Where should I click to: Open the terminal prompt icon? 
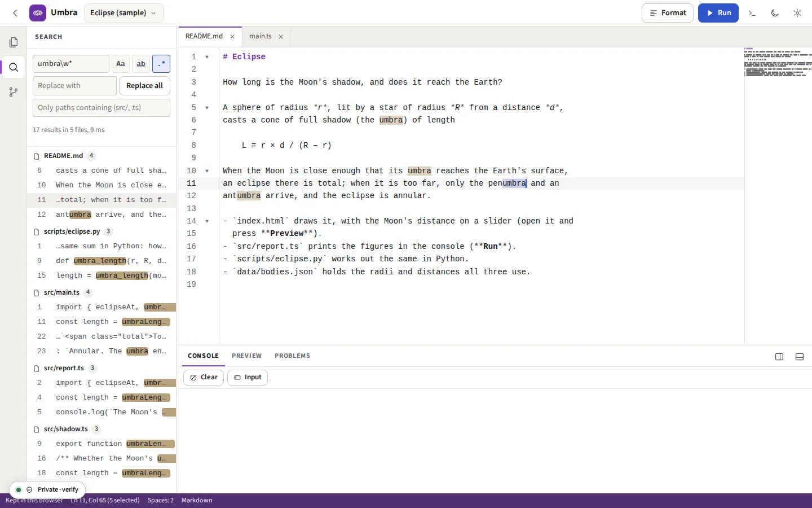pyautogui.click(x=752, y=13)
